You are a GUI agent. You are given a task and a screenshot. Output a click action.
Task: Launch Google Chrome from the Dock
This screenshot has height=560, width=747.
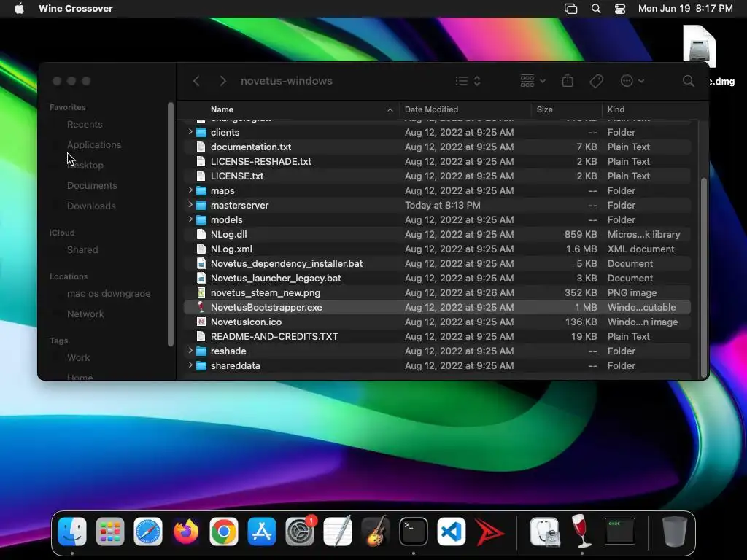[223, 532]
